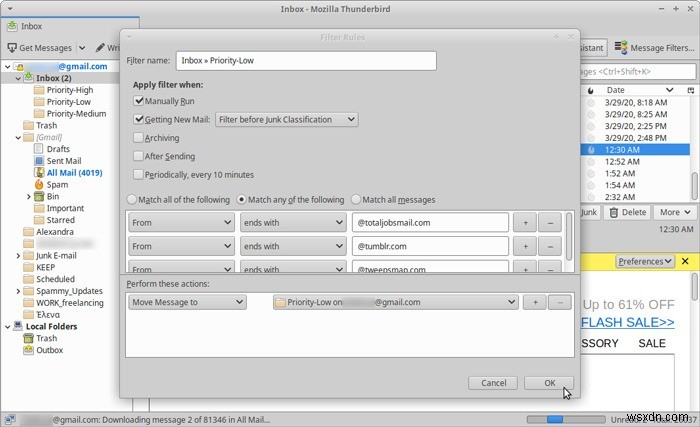
Task: Collapse the [Gmail] folder tree
Action: click(18, 138)
